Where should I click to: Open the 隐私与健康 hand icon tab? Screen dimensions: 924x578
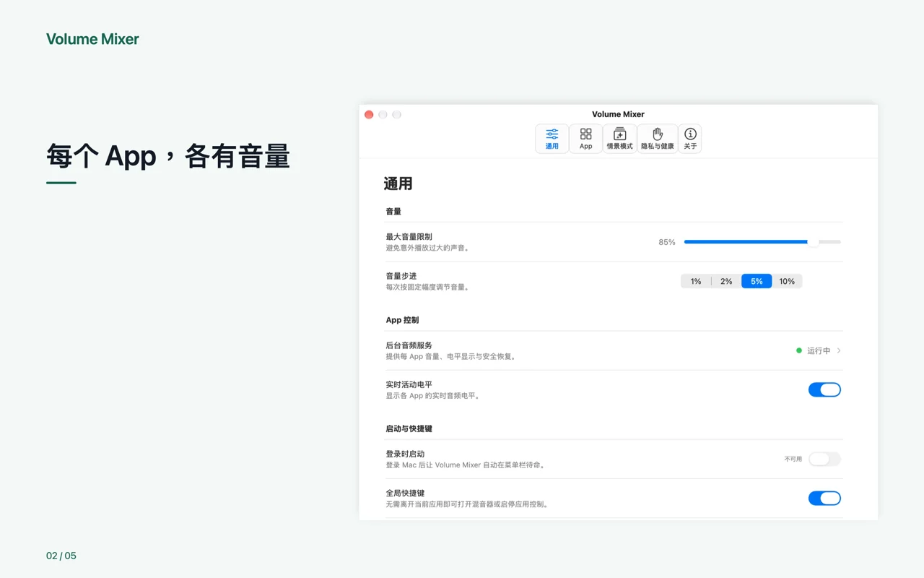point(658,139)
